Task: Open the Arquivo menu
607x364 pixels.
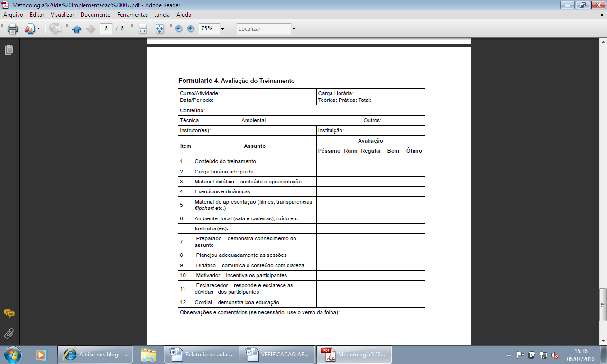Action: click(x=13, y=15)
